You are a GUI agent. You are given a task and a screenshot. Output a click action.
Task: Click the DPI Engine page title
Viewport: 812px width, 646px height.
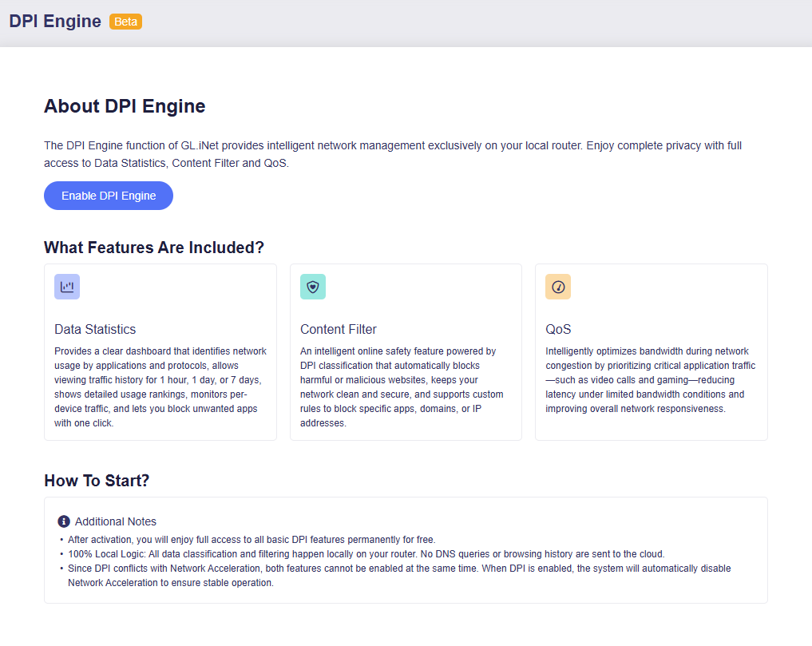pos(55,21)
